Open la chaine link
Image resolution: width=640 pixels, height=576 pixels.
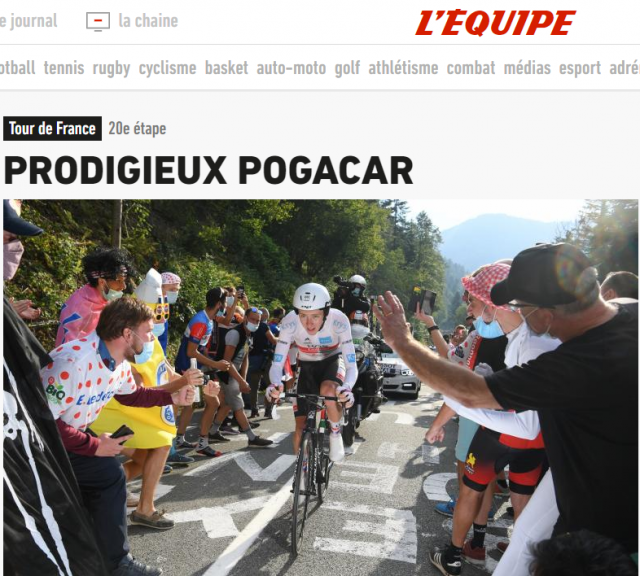(148, 21)
